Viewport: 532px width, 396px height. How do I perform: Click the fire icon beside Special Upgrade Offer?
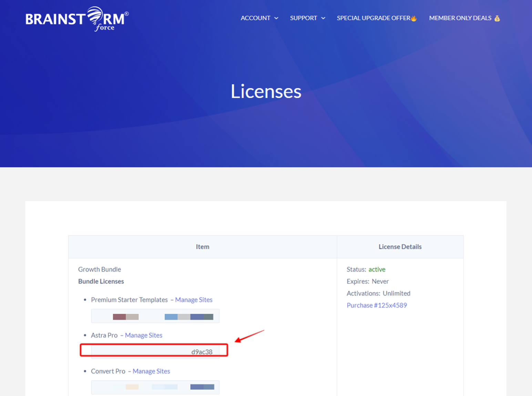414,18
